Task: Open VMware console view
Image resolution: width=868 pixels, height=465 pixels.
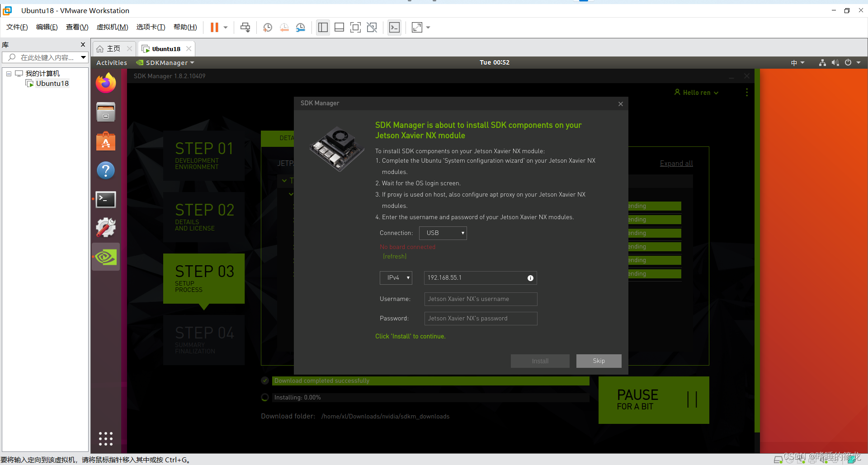Action: coord(394,28)
